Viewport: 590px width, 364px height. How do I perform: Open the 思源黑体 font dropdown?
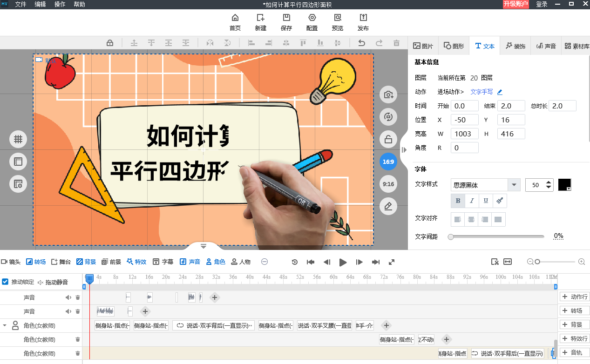[514, 185]
